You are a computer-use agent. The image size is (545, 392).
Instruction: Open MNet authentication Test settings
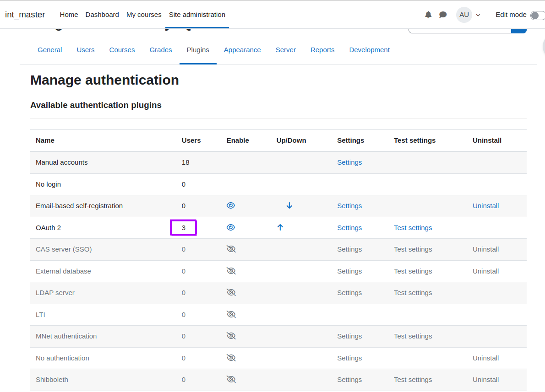click(413, 336)
